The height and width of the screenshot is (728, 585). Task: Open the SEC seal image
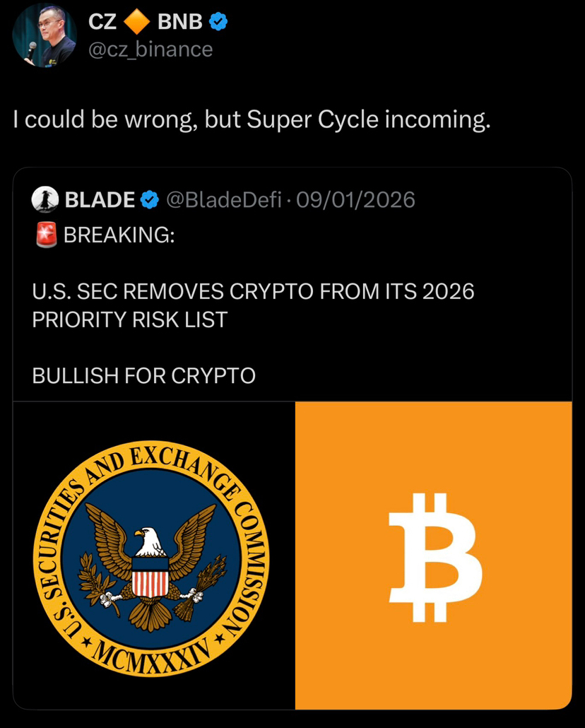click(x=154, y=555)
